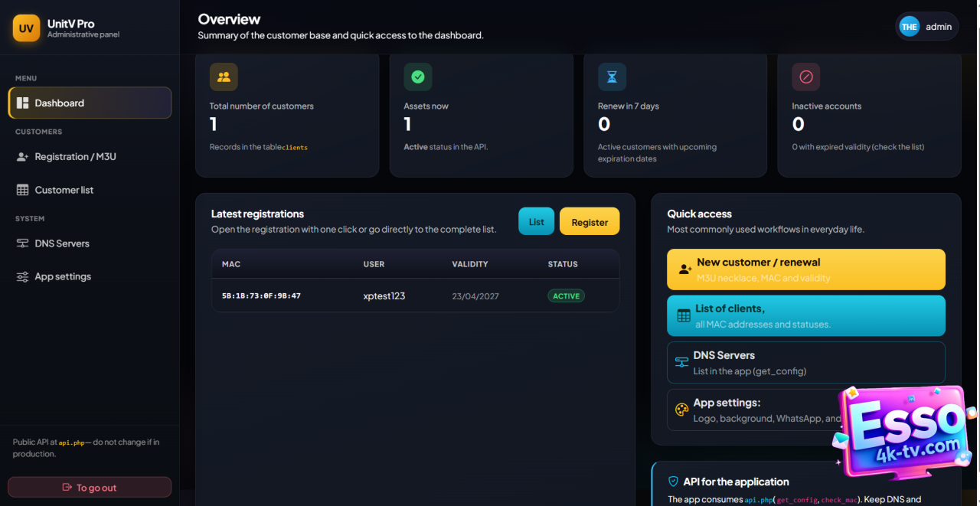The image size is (980, 506).
Task: Open the Dashboard menu item
Action: [x=90, y=103]
